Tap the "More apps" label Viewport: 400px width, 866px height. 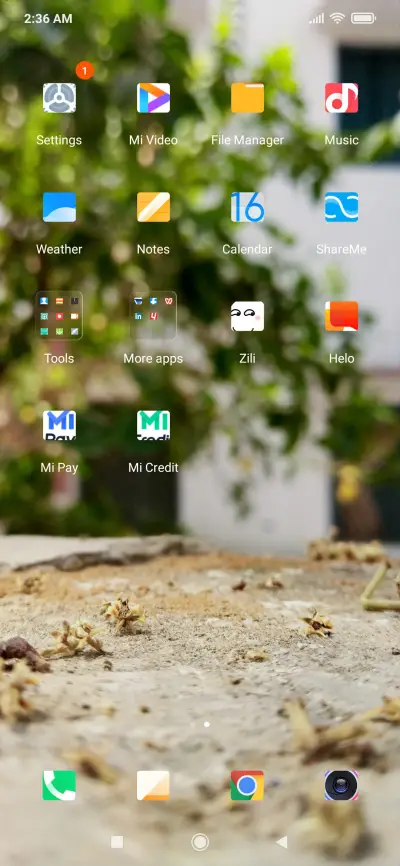click(153, 358)
